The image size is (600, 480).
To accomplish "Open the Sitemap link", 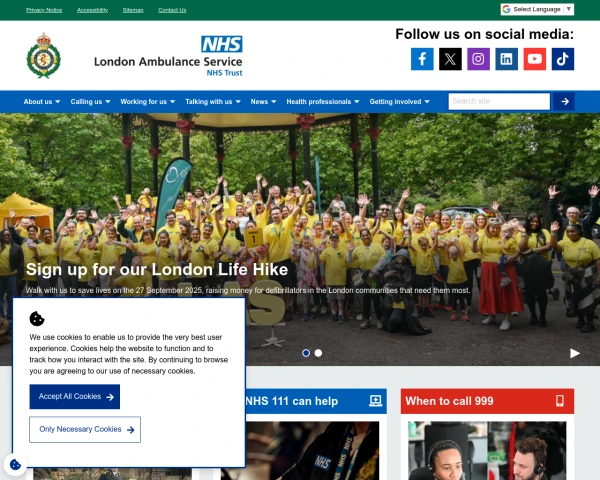I will pyautogui.click(x=133, y=10).
